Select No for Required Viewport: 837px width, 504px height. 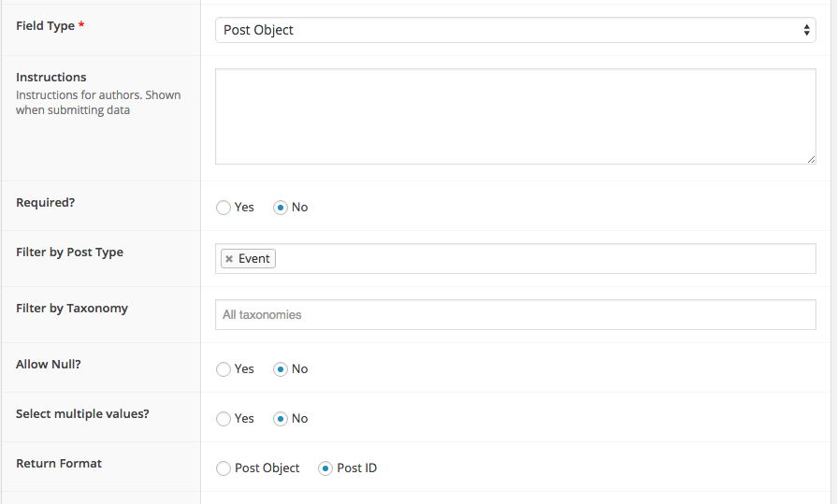click(280, 208)
